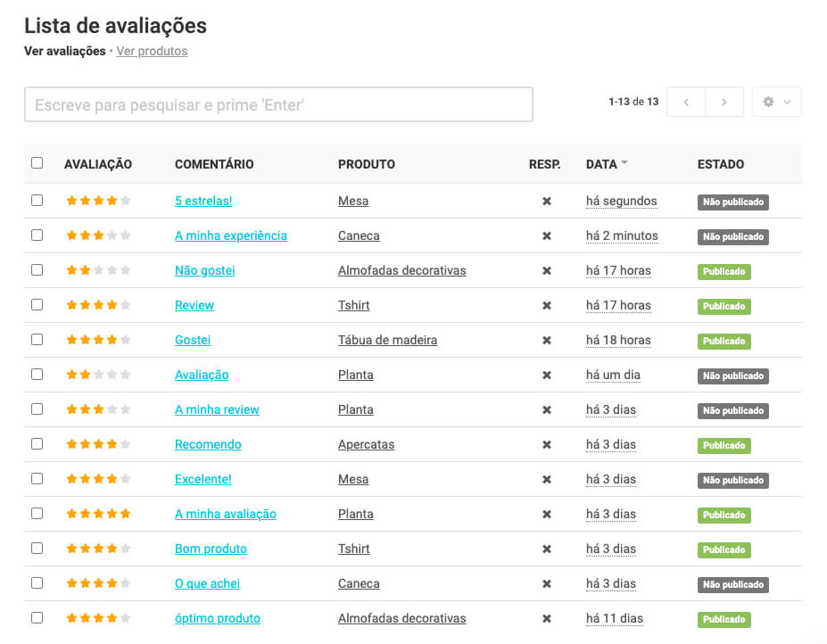This screenshot has height=644, width=827.
Task: Open the 'A minha experiência' comment link
Action: [231, 236]
